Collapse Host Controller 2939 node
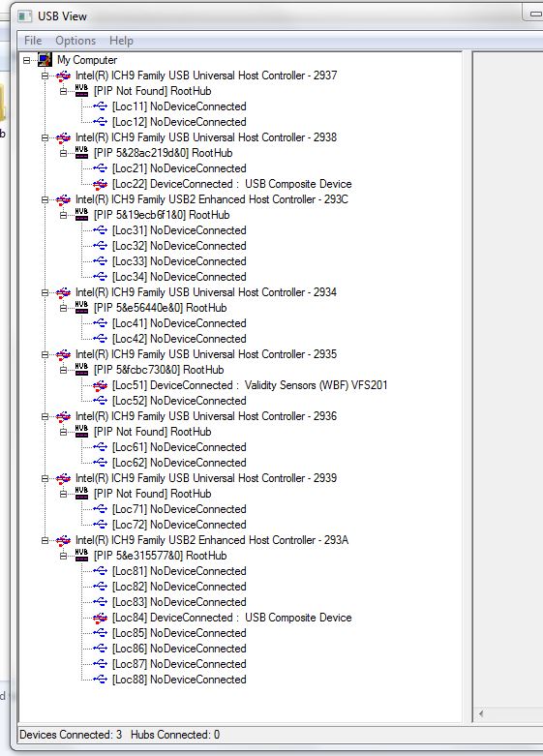Screen dimensions: 543x756 (45, 478)
